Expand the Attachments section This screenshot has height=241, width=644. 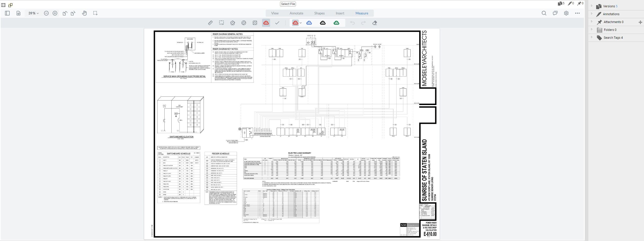592,21
